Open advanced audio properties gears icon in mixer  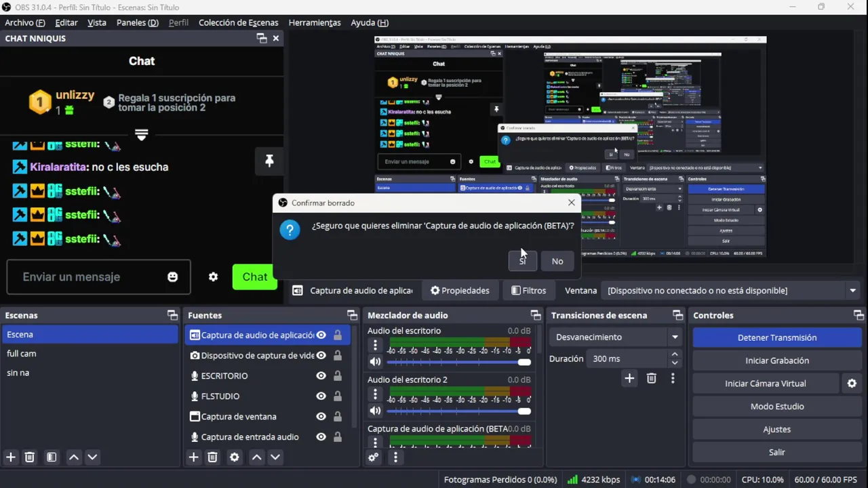tap(373, 457)
